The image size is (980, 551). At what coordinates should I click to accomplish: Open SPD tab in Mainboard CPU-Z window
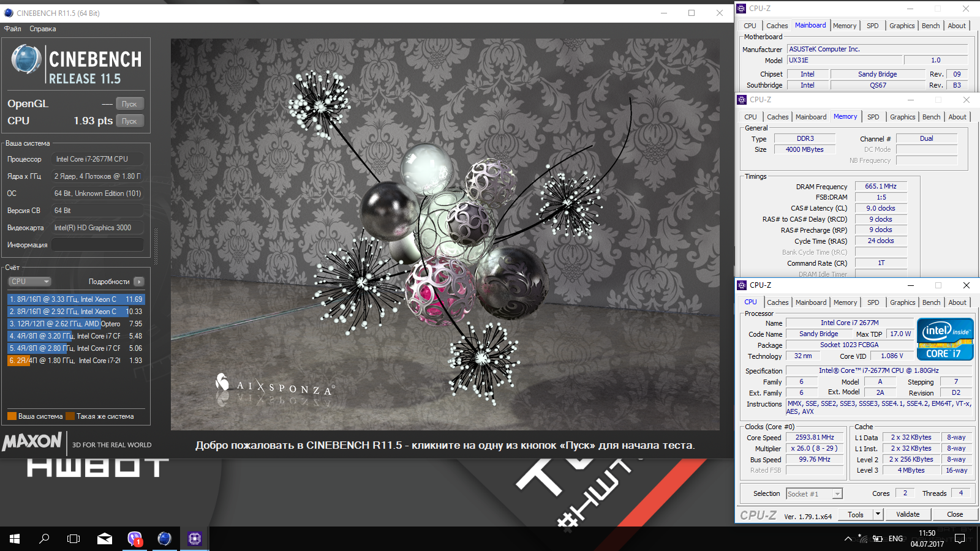[873, 26]
